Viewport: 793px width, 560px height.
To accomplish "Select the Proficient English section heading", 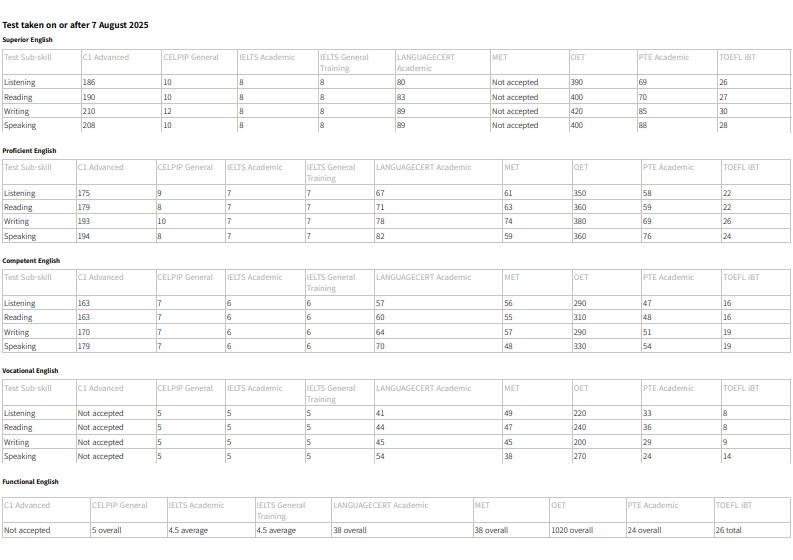I will click(29, 150).
